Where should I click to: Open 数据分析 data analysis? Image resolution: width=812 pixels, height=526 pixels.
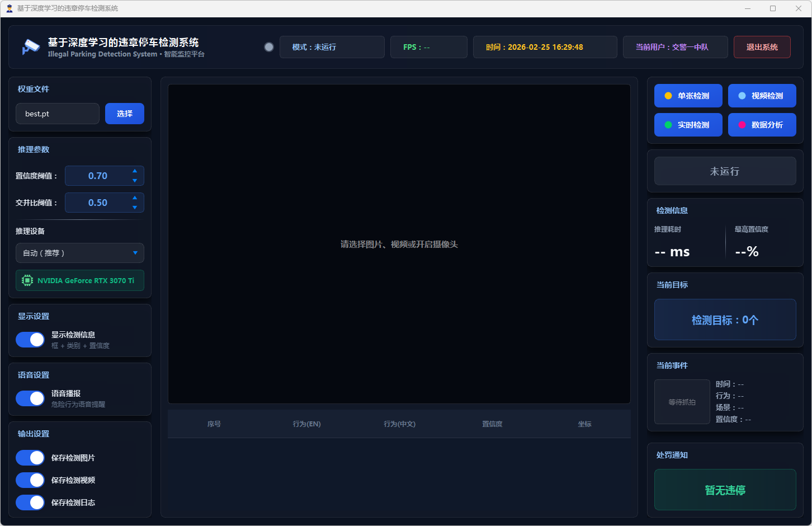pos(762,125)
